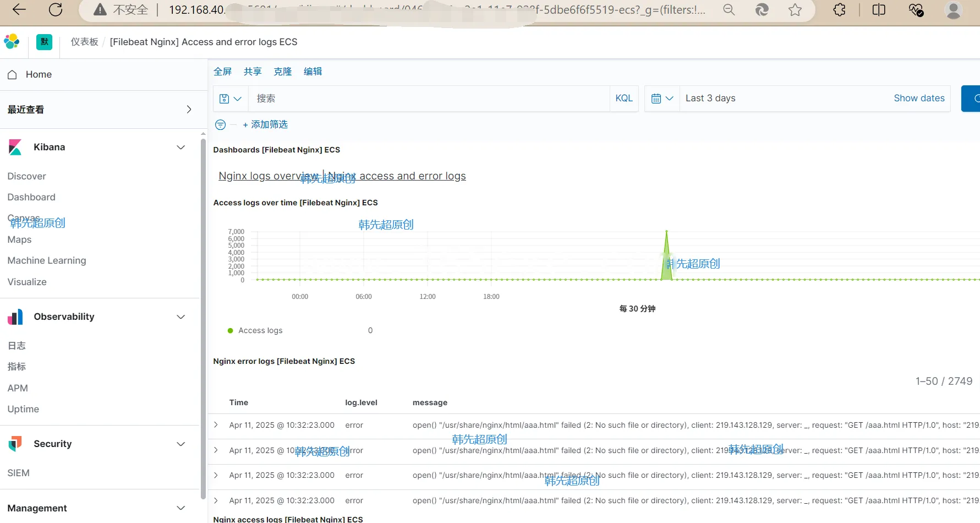
Task: Open Uptime under Observability
Action: pyautogui.click(x=23, y=409)
